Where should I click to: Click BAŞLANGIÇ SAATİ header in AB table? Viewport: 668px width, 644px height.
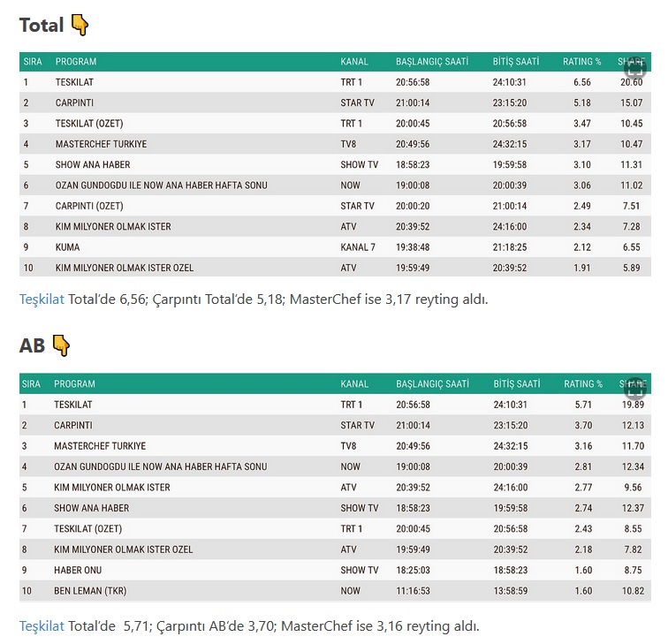point(432,384)
